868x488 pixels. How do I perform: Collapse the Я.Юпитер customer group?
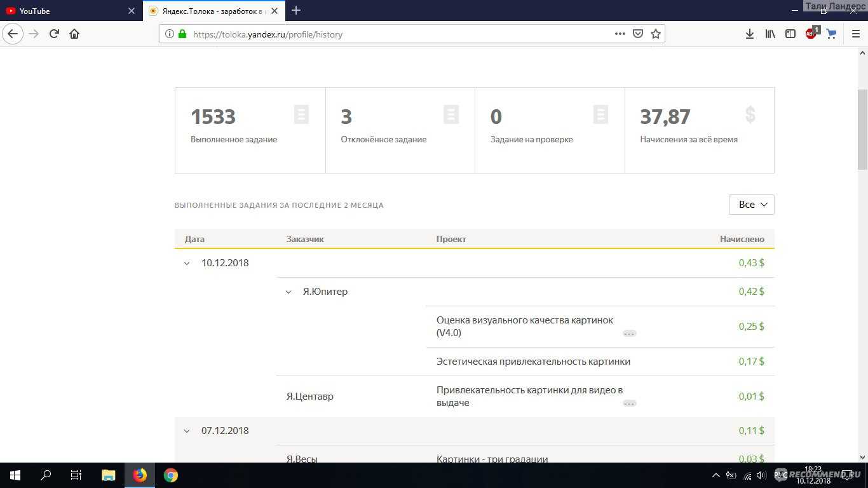pos(288,292)
